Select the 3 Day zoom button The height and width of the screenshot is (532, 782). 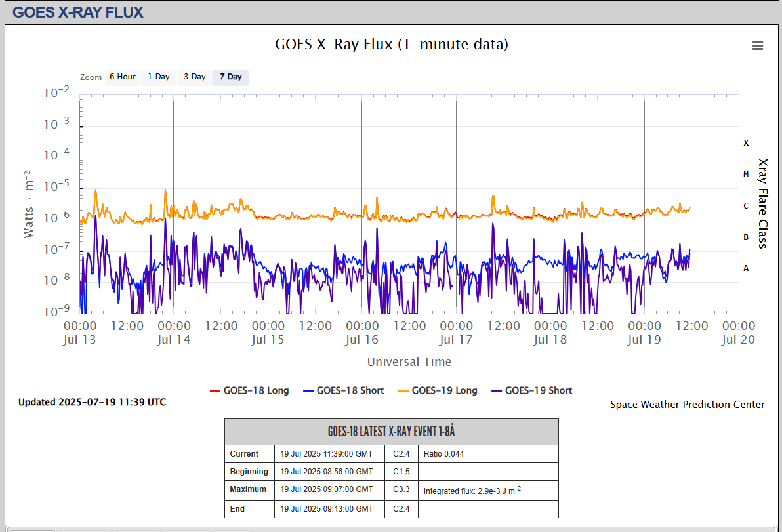(194, 77)
